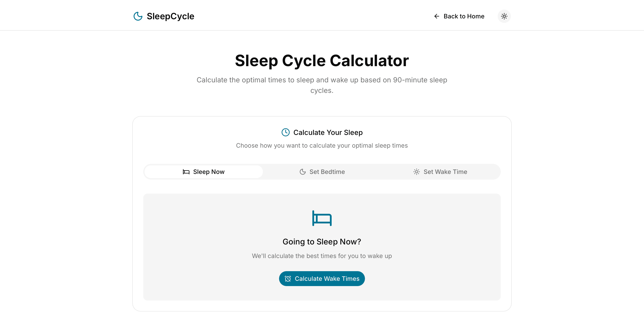Click the Sleep Cycle Calculator page heading
The width and height of the screenshot is (644, 329).
pyautogui.click(x=322, y=60)
